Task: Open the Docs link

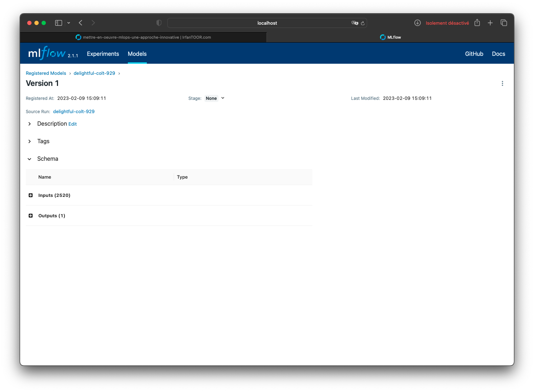Action: (499, 54)
